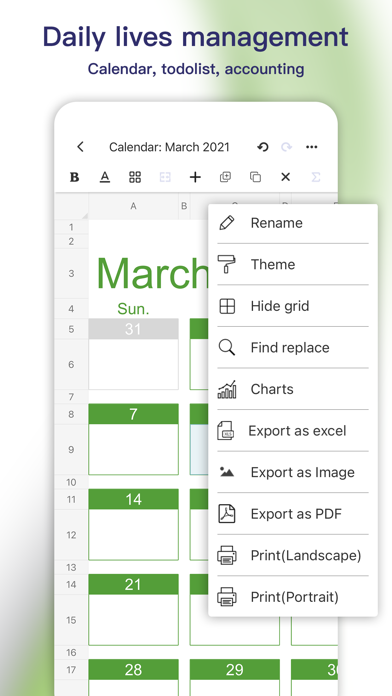Open Charts from the menu
This screenshot has height=696, width=392.
(293, 389)
